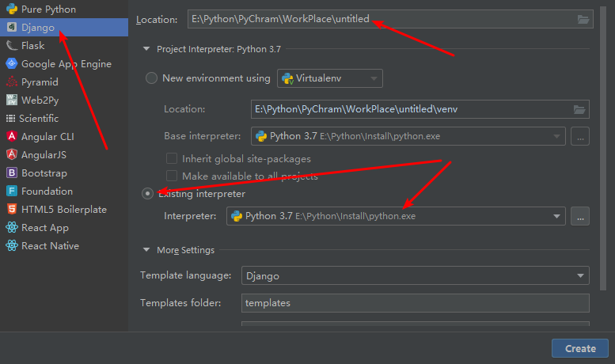615x364 pixels.
Task: Open the existing Interpreter dropdown
Action: [x=396, y=216]
